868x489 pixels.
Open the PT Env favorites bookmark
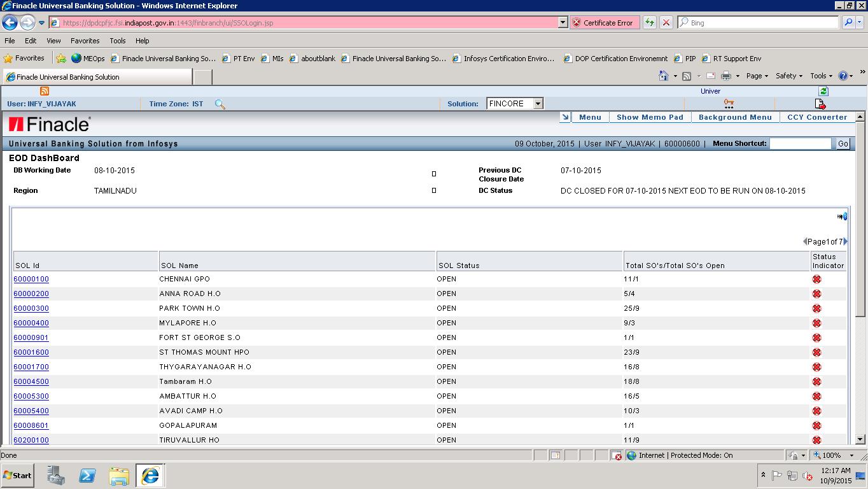pos(238,58)
